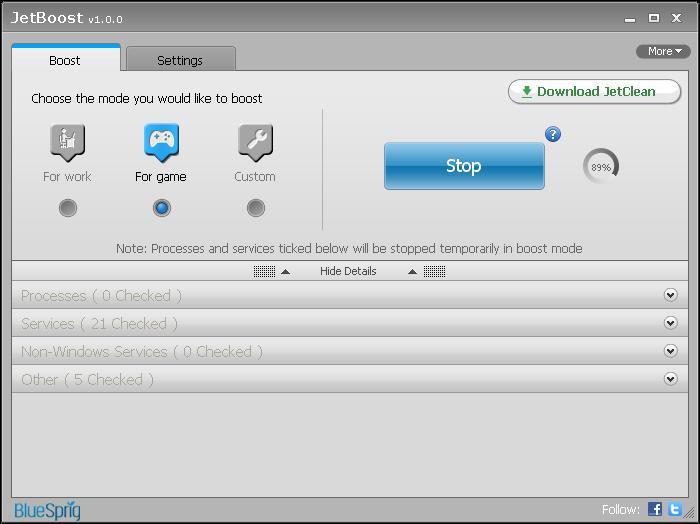Screen dimensions: 700x524
Task: Select the For work radio button
Action: pyautogui.click(x=67, y=208)
